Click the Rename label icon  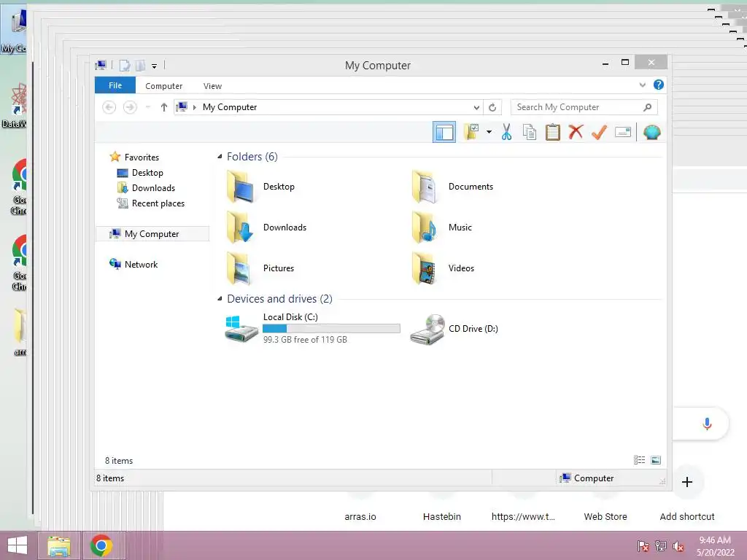pos(623,132)
